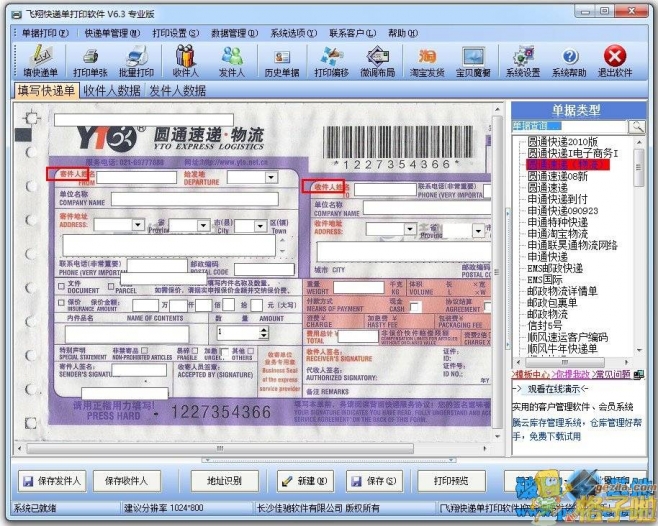
Task: Click the small computer icon beside 常见问题
Action: pyautogui.click(x=639, y=374)
